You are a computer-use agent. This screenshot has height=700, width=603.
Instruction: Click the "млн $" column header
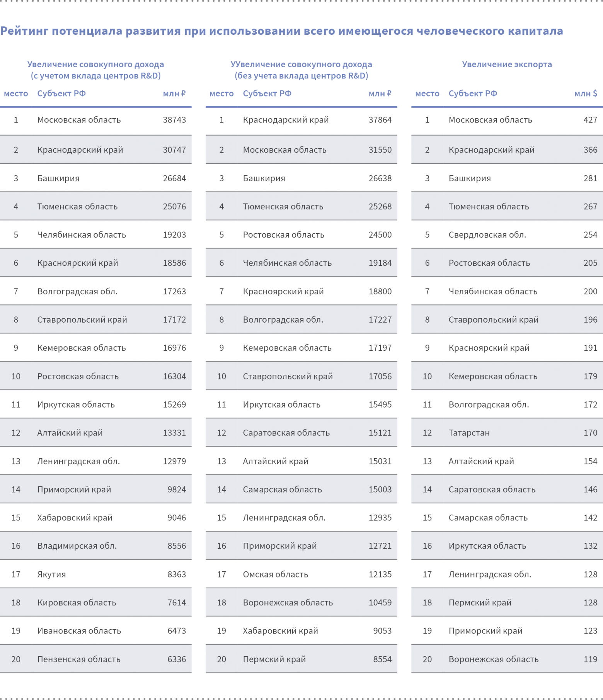click(586, 93)
